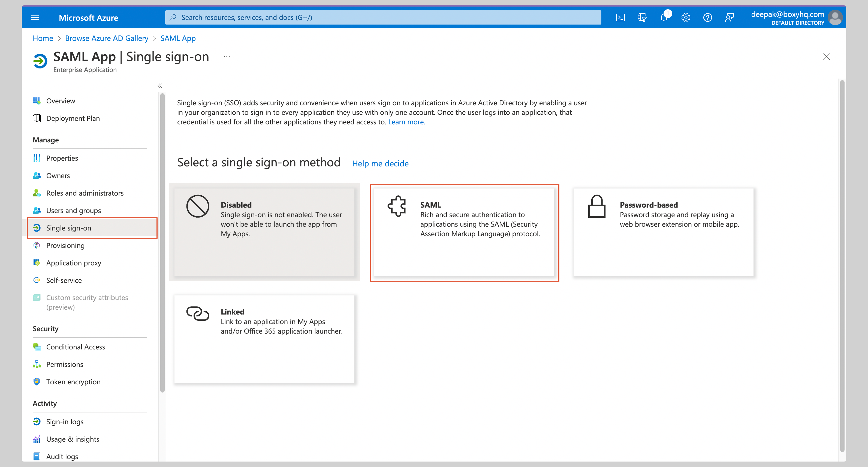
Task: Click Help me decide
Action: 380,164
